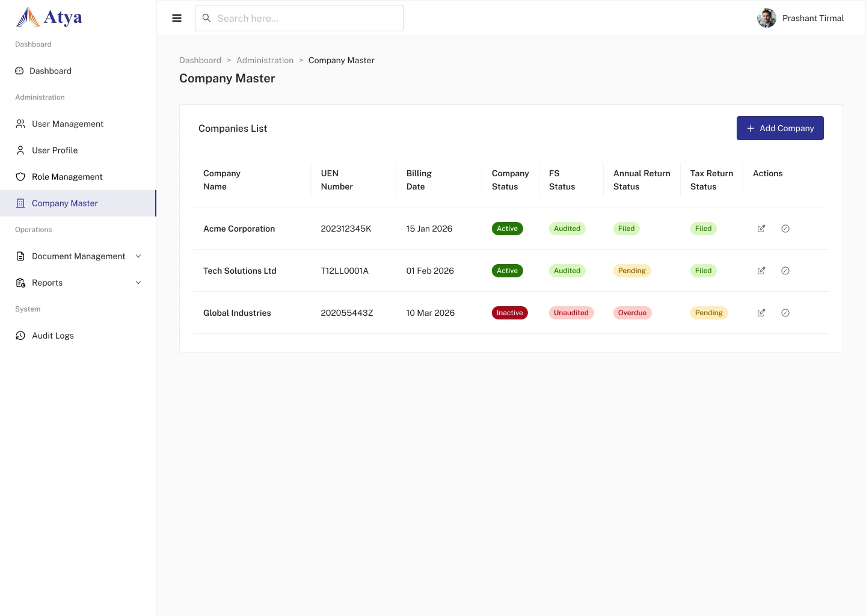Click the Tech Solutions Ltd company name
866x616 pixels.
tap(240, 271)
